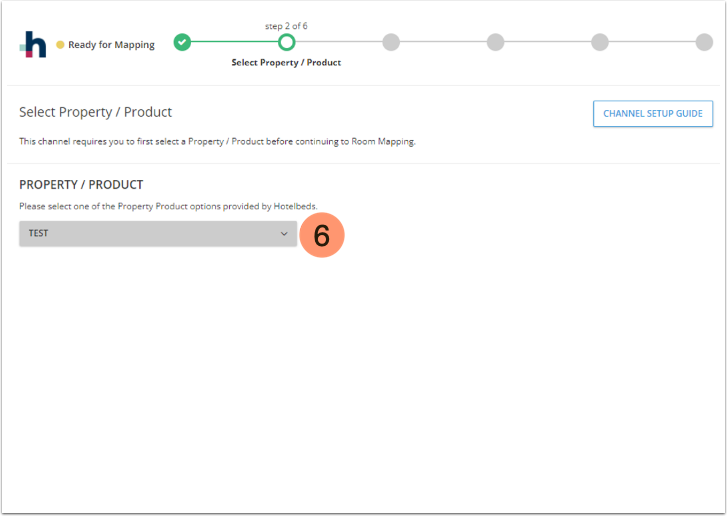Screen dimensions: 727x516
Task: Click the yellow status dot indicator
Action: pos(60,45)
